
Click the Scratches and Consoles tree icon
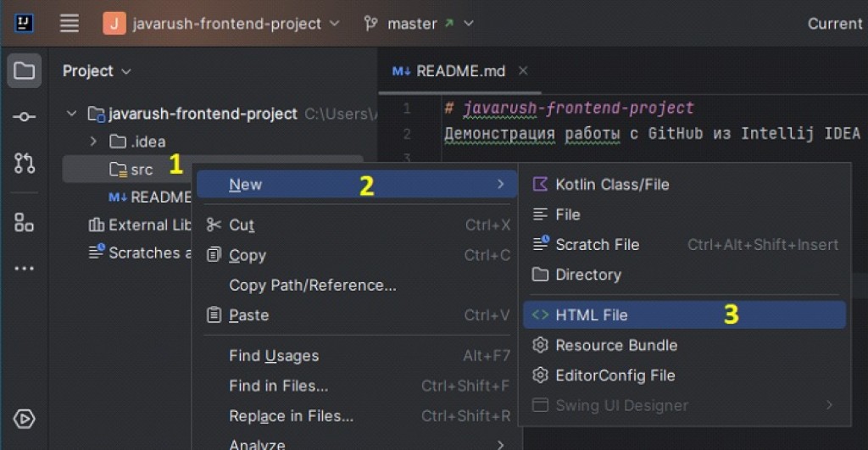pos(97,252)
